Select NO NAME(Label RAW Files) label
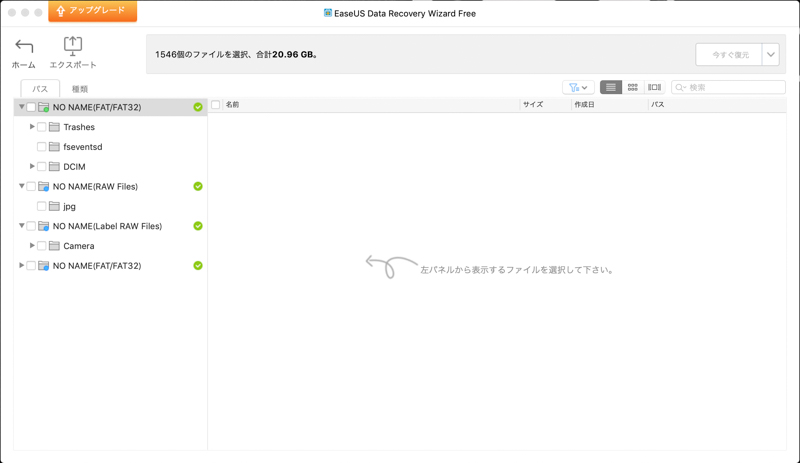The height and width of the screenshot is (463, 800). click(x=107, y=226)
